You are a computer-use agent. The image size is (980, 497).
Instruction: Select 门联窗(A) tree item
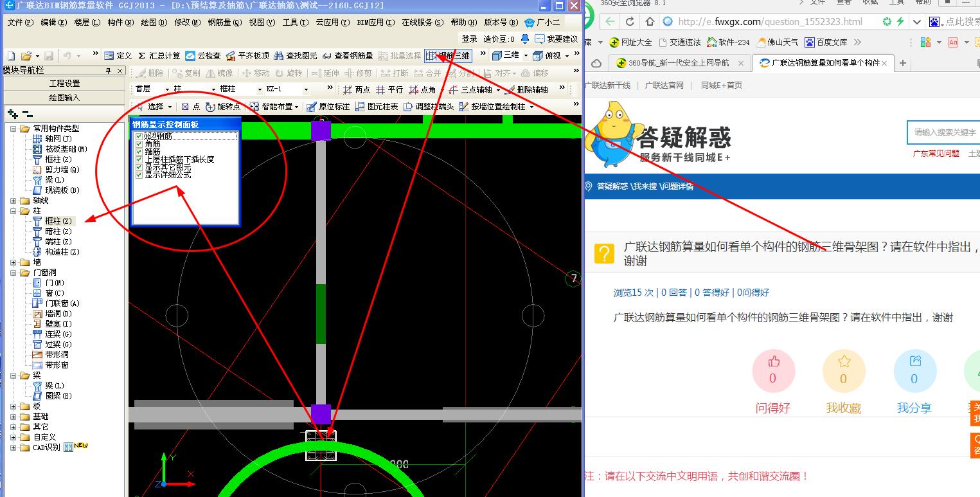pos(62,303)
